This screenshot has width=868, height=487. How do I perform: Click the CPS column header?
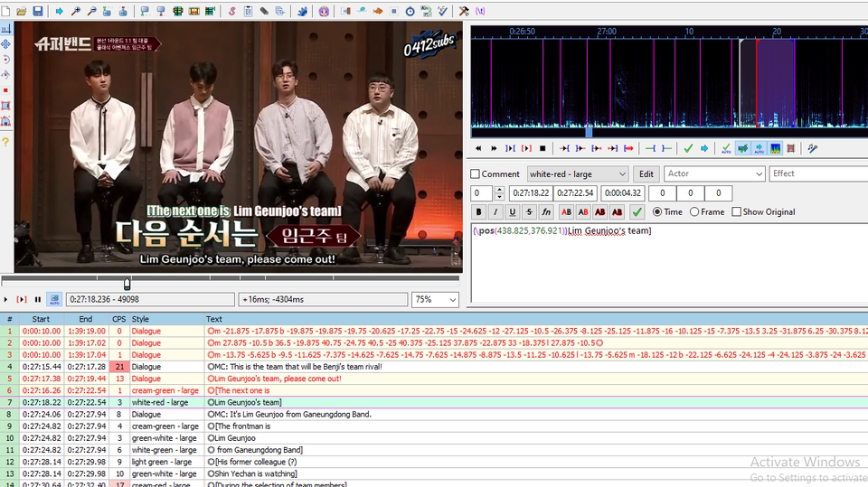click(119, 319)
